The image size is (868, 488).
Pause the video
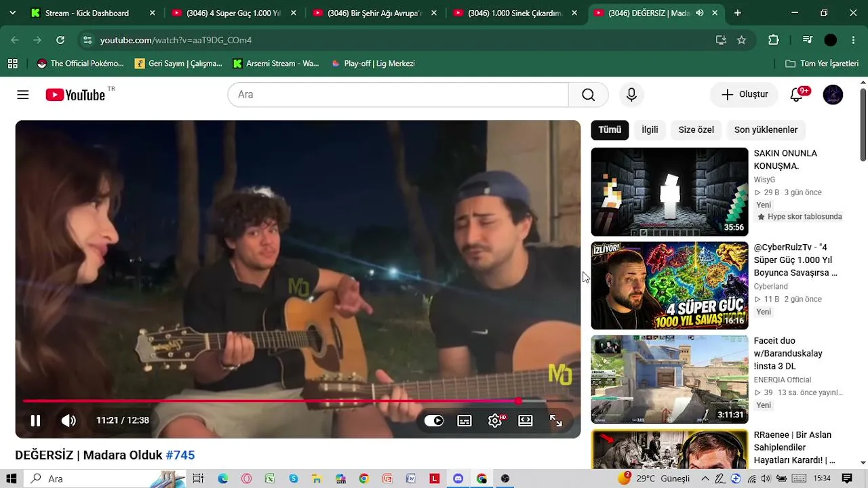(35, 421)
